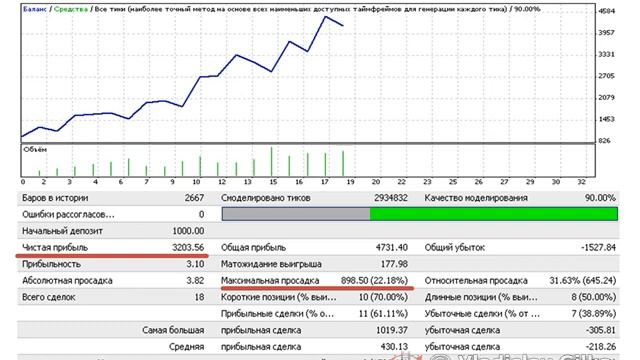Image resolution: width=640 pixels, height=360 pixels.
Task: Click 'Максимальная просадка' label
Action: 270,281
